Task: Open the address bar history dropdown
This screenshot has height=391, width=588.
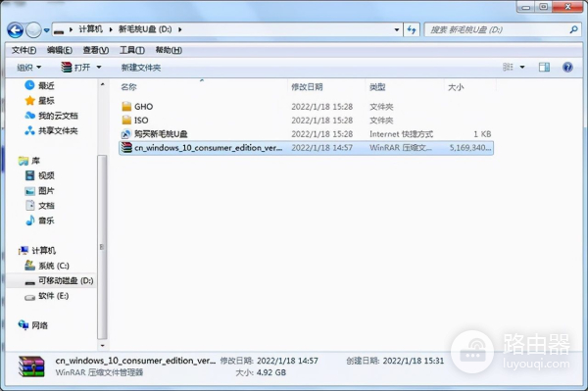Action: tap(396, 29)
